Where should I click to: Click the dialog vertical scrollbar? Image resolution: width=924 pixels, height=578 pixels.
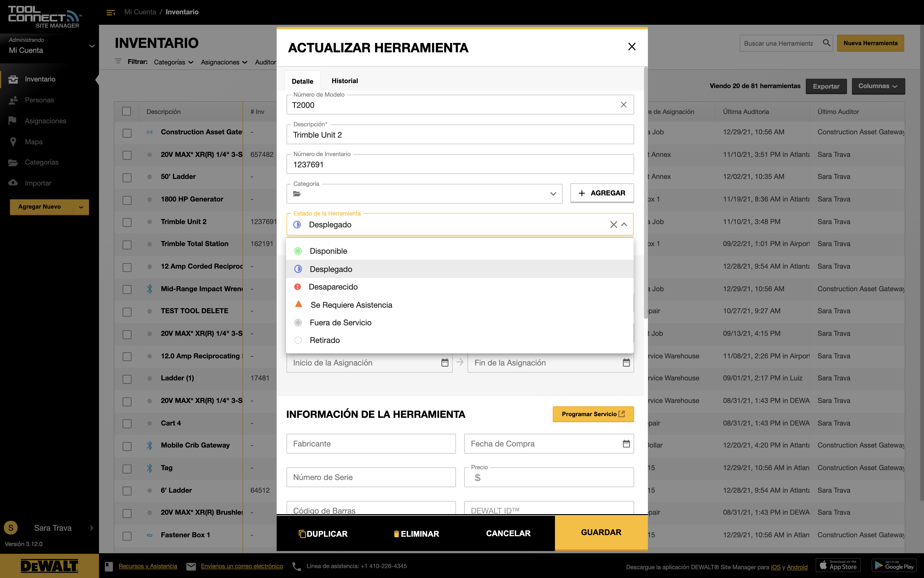(x=645, y=193)
